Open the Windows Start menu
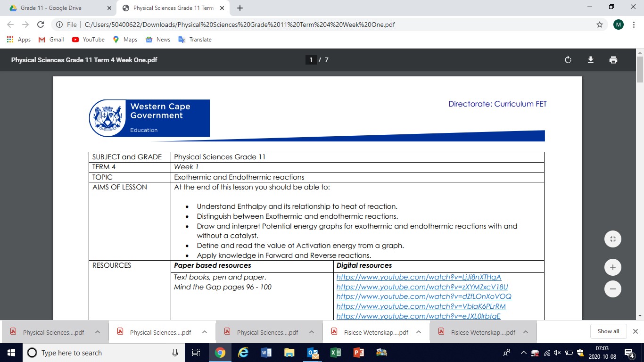This screenshot has width=644, height=362. point(11,353)
